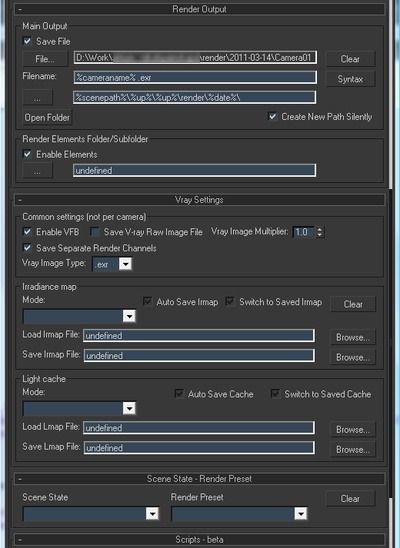Image resolution: width=400 pixels, height=548 pixels.
Task: Clear the Irradiance map settings
Action: [x=353, y=304]
